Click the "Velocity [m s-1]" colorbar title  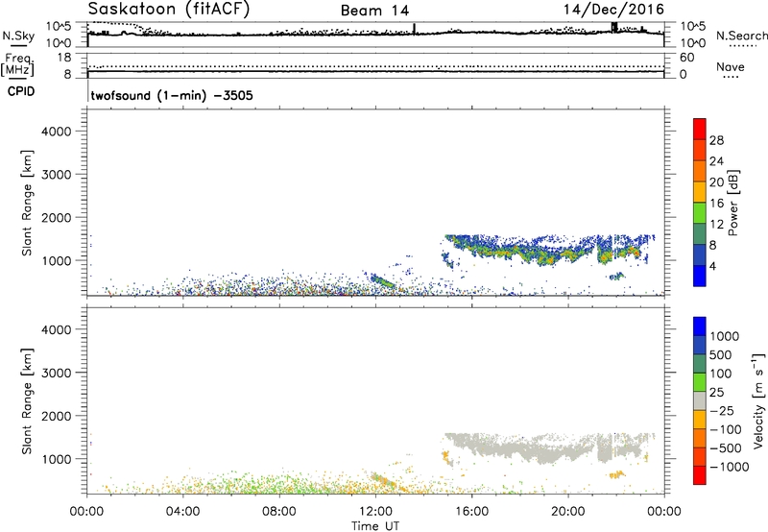point(758,400)
